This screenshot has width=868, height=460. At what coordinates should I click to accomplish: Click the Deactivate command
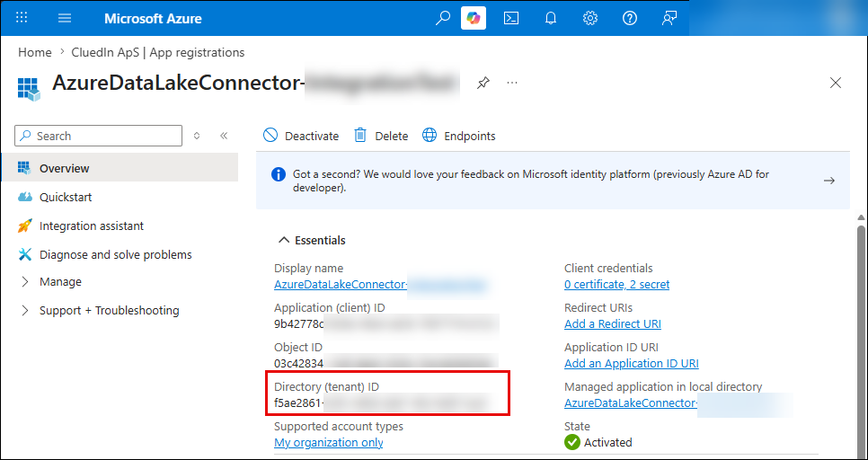pyautogui.click(x=301, y=136)
